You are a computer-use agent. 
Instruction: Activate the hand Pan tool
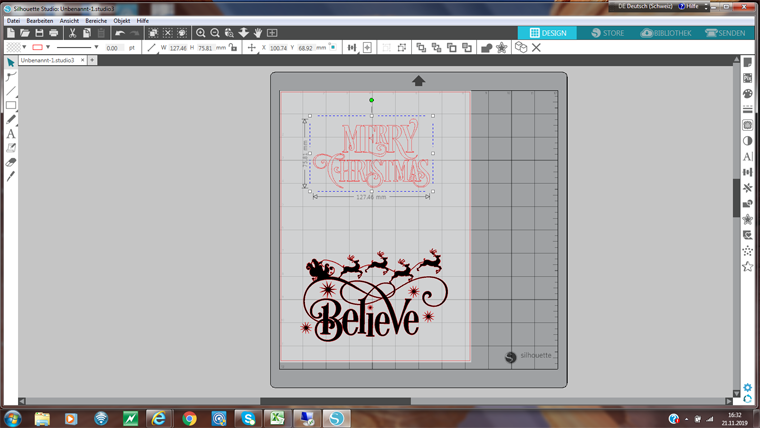tap(258, 33)
